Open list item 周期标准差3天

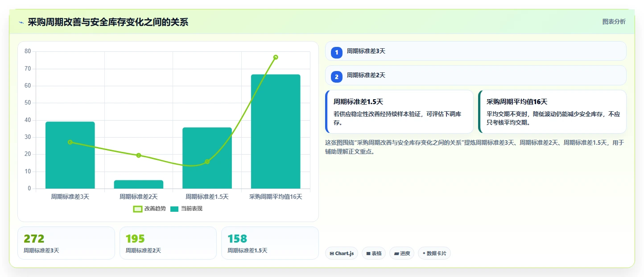(476, 51)
